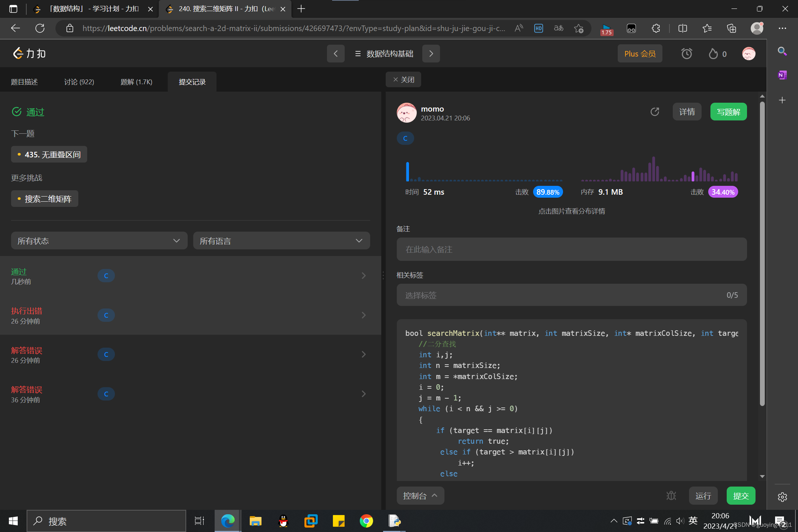Click the streak flame icon
This screenshot has height=532, width=798.
pos(713,54)
